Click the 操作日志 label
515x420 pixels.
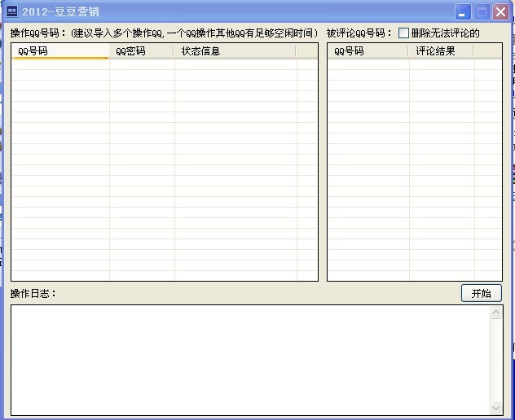coord(33,293)
